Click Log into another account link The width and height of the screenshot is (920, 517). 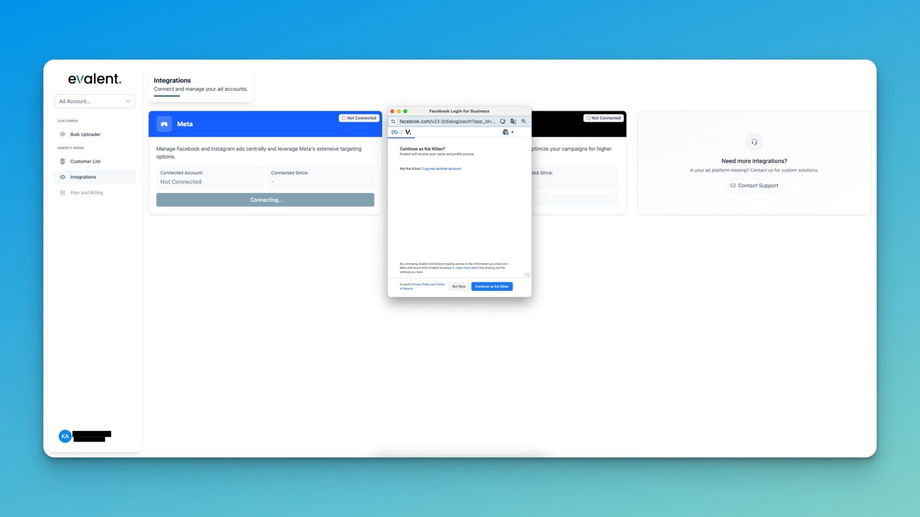point(442,168)
